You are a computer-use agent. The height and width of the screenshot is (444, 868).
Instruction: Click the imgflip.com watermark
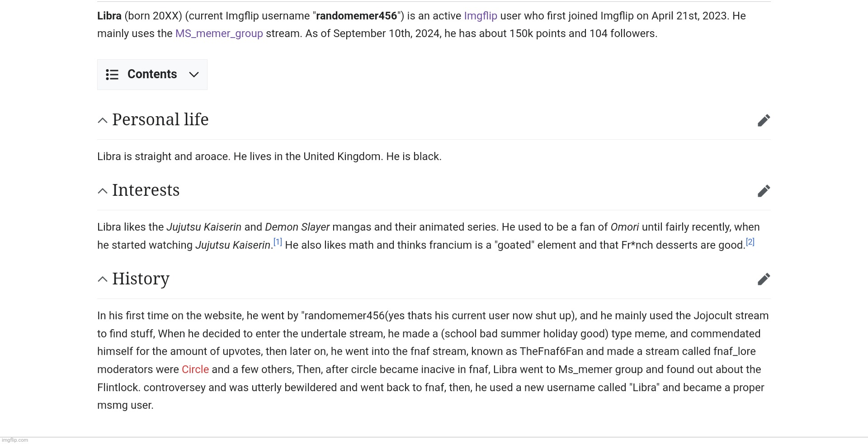[x=15, y=440]
